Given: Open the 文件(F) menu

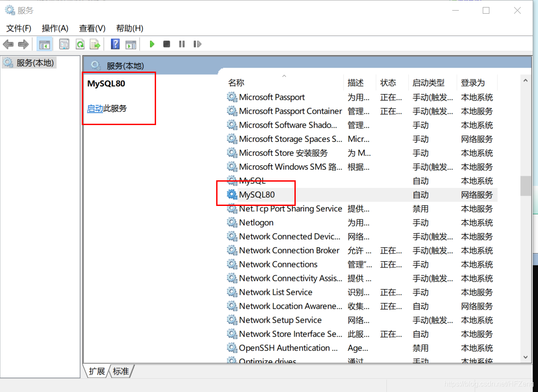Looking at the screenshot, I should click(19, 28).
